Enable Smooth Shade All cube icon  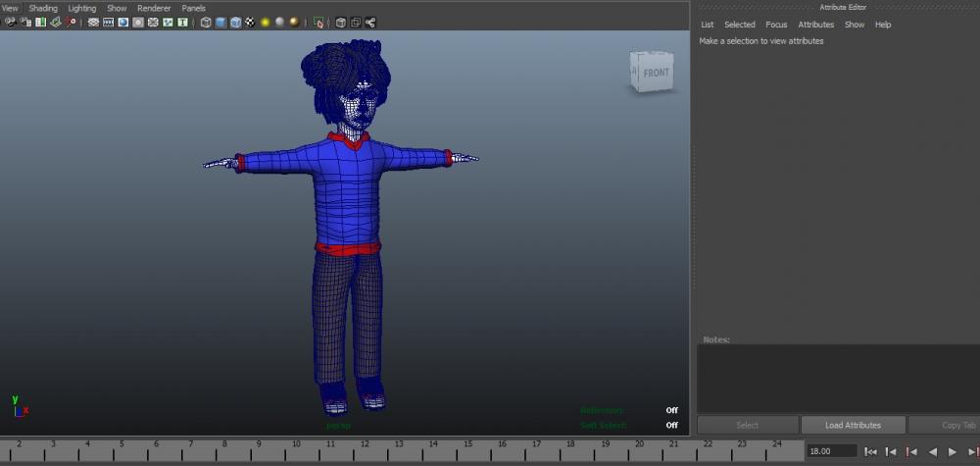coord(220,22)
